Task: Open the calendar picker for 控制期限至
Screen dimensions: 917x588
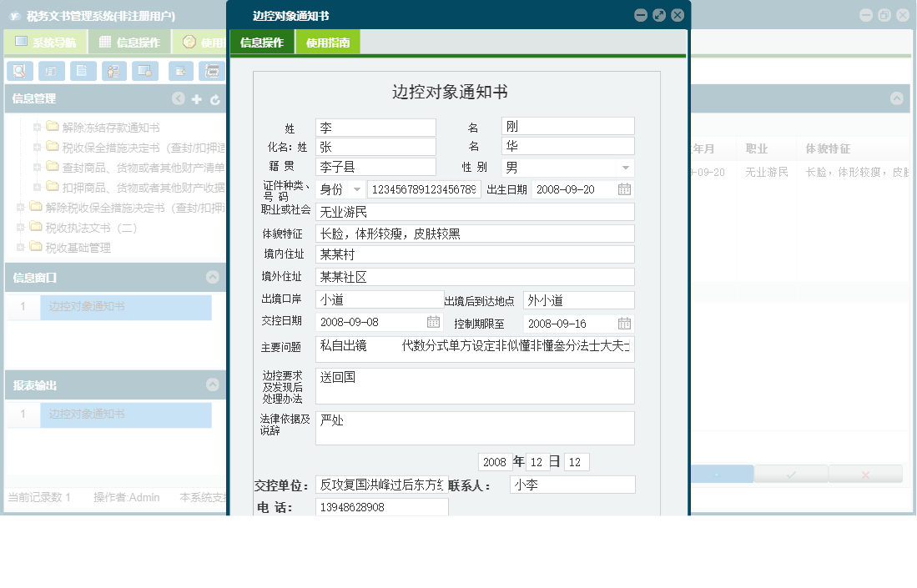Action: [623, 323]
